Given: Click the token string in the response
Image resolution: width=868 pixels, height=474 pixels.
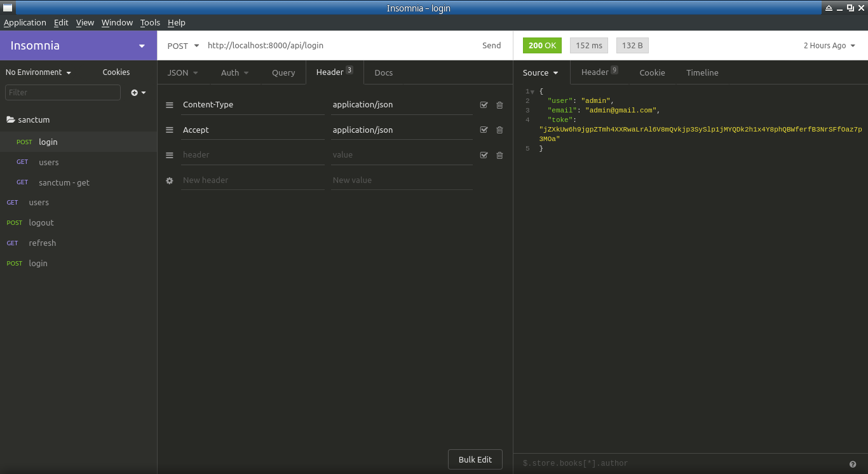Looking at the screenshot, I should pos(700,134).
